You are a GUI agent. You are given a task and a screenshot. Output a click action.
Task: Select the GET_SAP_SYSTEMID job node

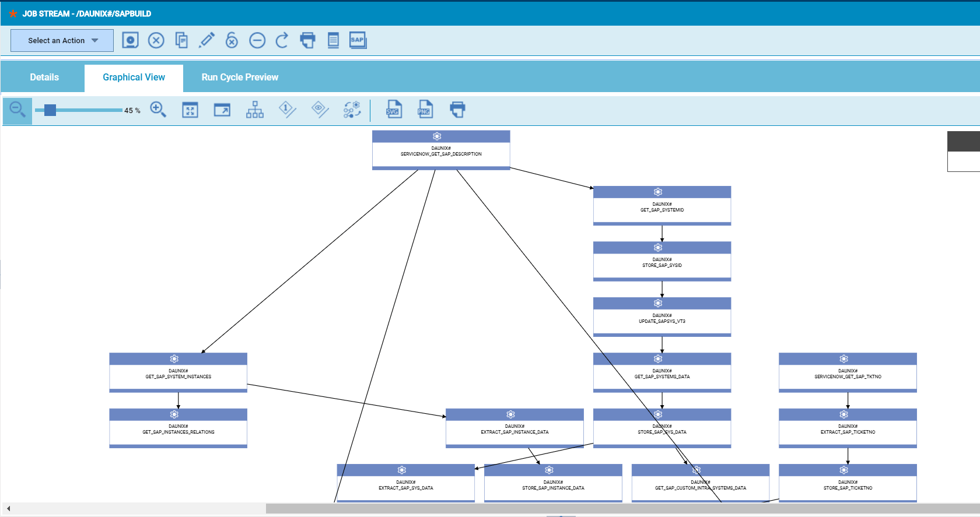[662, 207]
